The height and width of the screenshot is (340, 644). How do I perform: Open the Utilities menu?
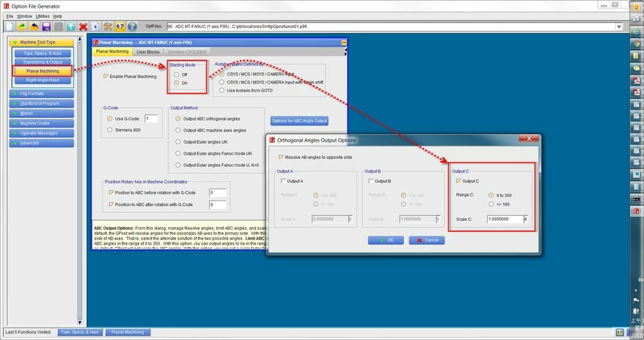click(x=43, y=16)
